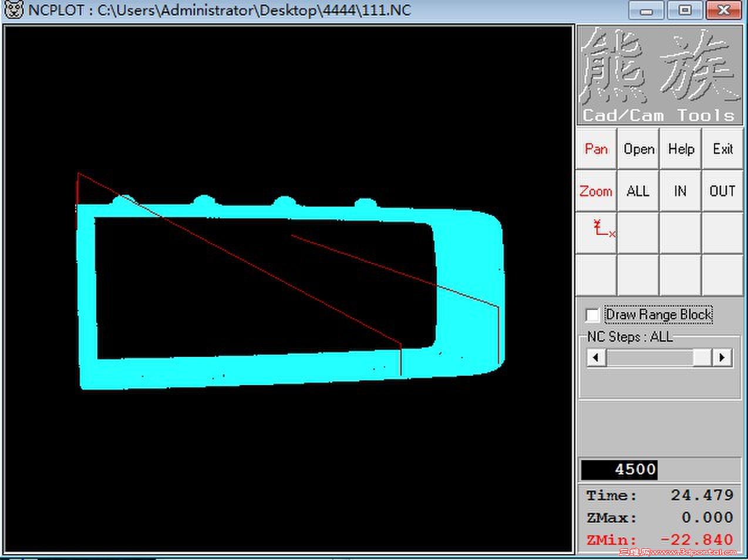The height and width of the screenshot is (560, 748).
Task: Close the NCPLOT window
Action: 724,11
